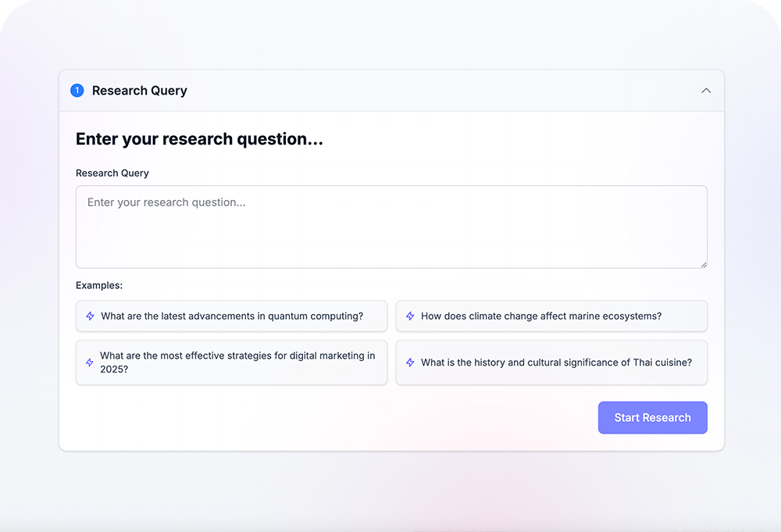Click the blue step 1 badge

(77, 90)
